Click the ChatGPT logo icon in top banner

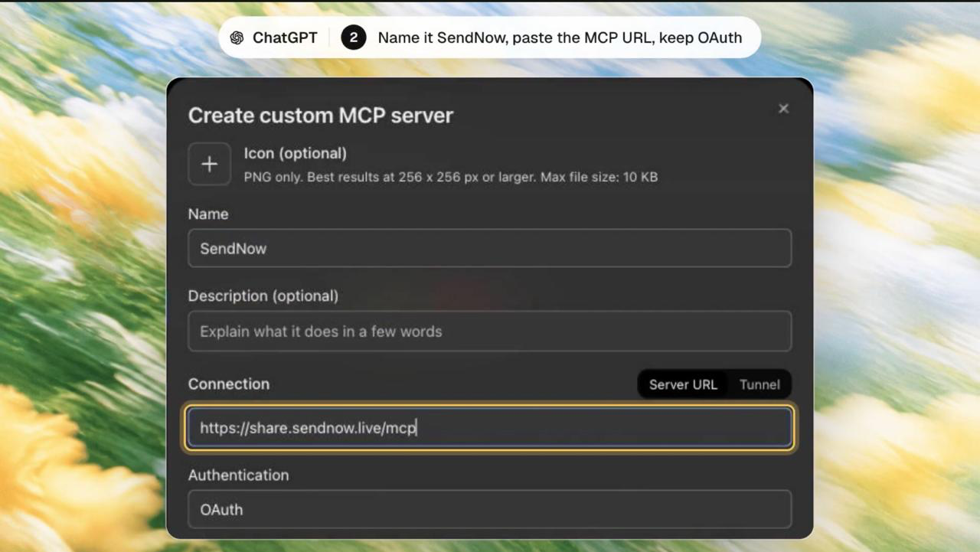point(237,38)
